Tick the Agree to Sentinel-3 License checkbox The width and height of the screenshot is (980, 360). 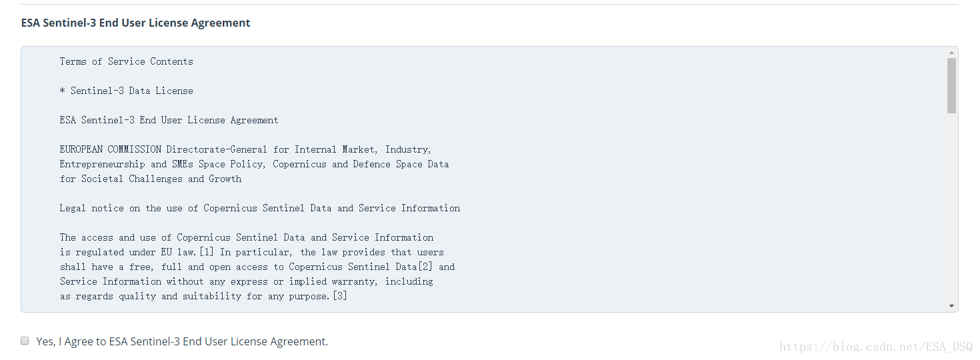[25, 341]
